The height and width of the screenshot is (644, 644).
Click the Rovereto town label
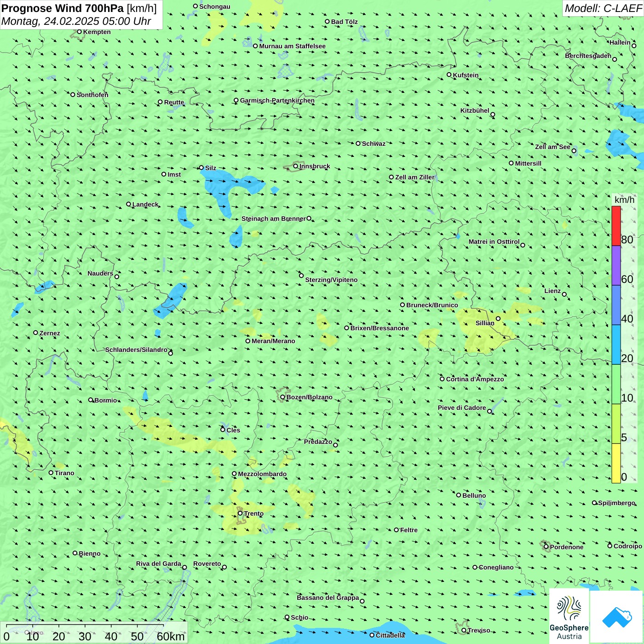coord(207,563)
